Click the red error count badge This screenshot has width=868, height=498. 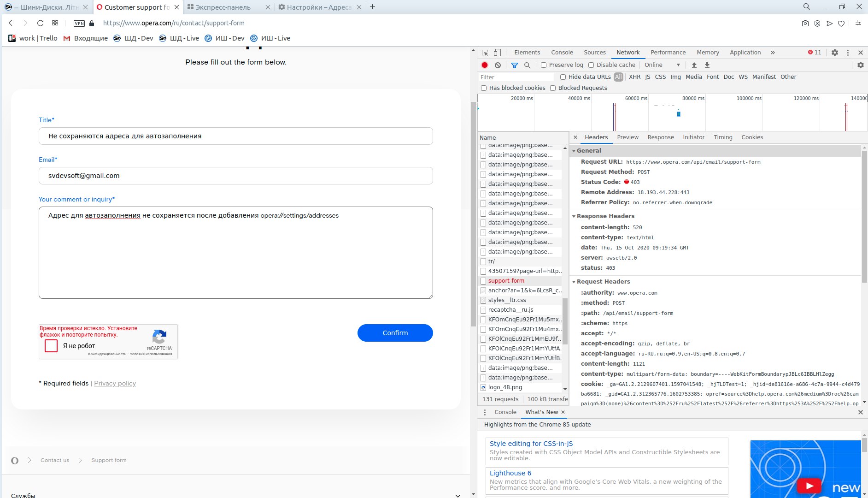[815, 53]
